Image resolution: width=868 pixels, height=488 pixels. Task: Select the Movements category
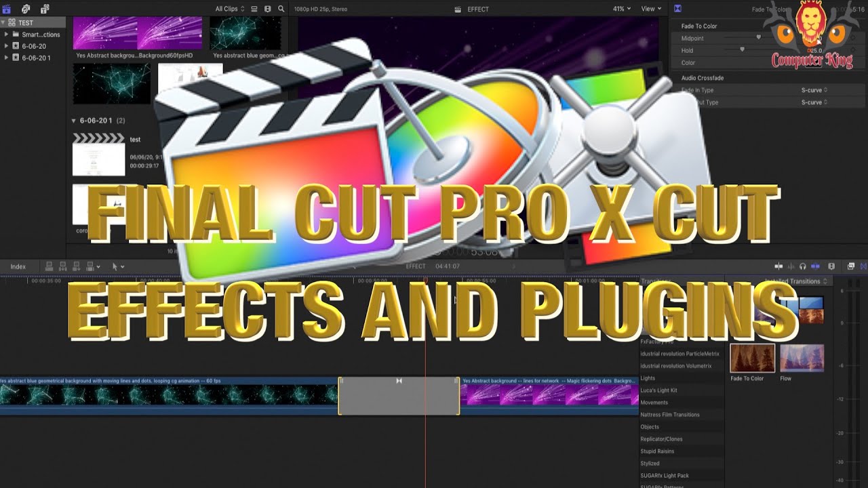[x=654, y=403]
